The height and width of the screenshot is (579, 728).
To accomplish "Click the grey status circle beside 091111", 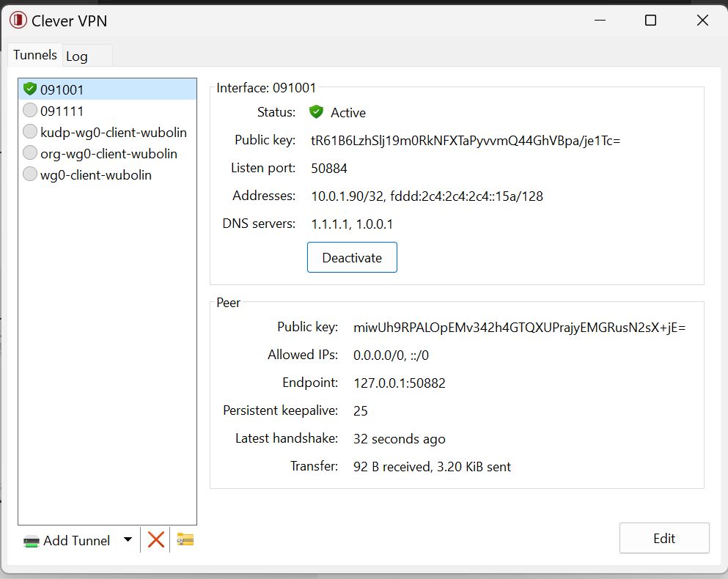I will pyautogui.click(x=30, y=111).
